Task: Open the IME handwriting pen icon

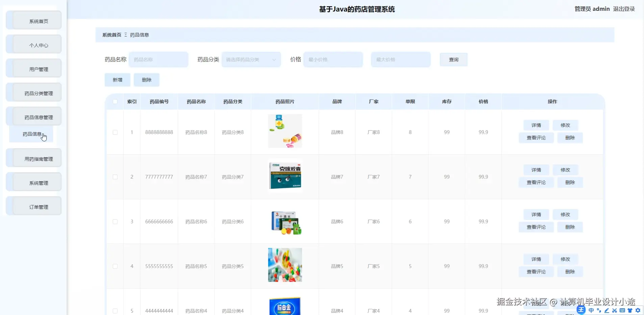Action: coord(606,310)
